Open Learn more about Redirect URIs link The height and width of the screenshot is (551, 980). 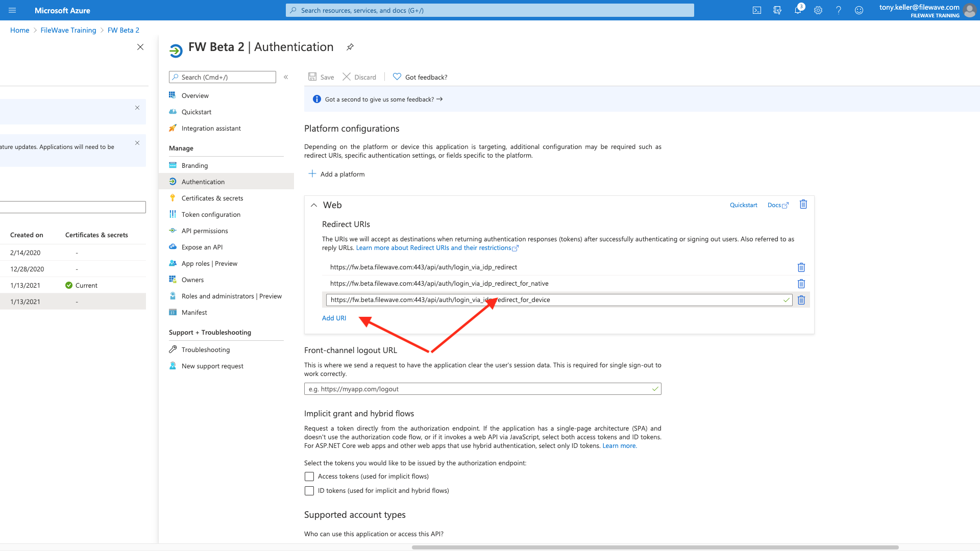point(437,248)
